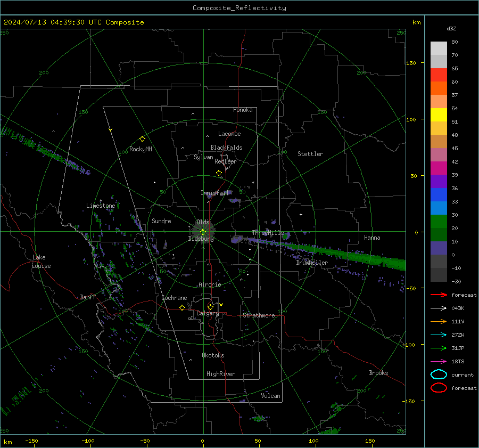Click the Strathmore town label
Screen dimensions: 479x448
[259, 315]
